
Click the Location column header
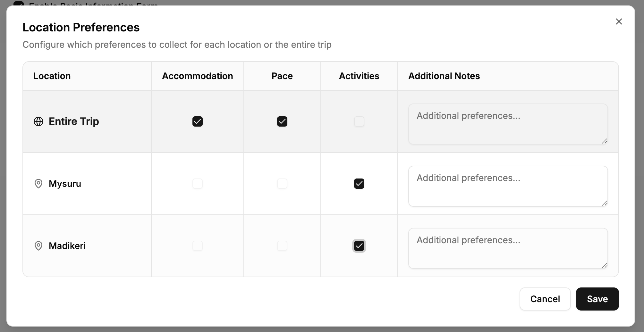(x=52, y=76)
